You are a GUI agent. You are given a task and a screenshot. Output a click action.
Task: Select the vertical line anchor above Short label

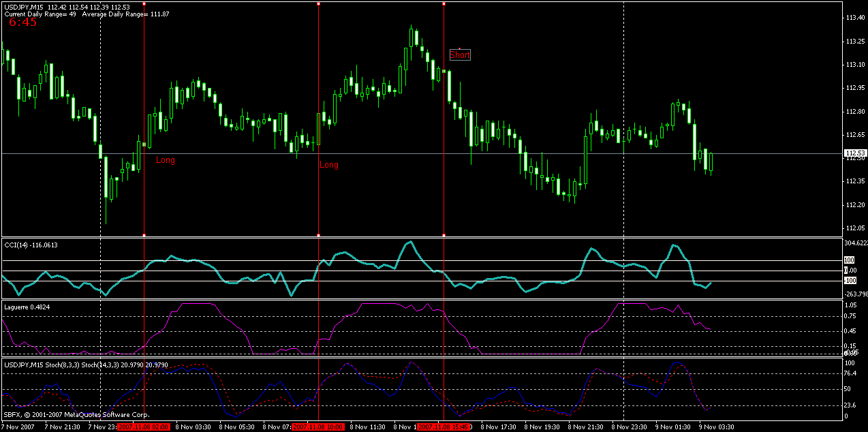pos(445,4)
